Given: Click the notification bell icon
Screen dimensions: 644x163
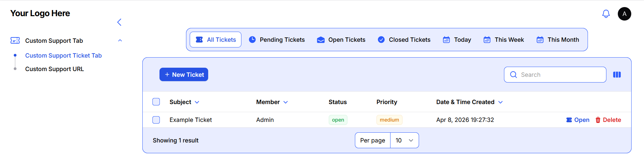Looking at the screenshot, I should pyautogui.click(x=606, y=14).
